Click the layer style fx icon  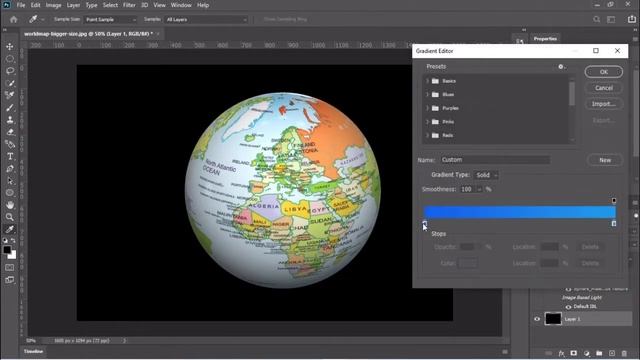pyautogui.click(x=562, y=353)
